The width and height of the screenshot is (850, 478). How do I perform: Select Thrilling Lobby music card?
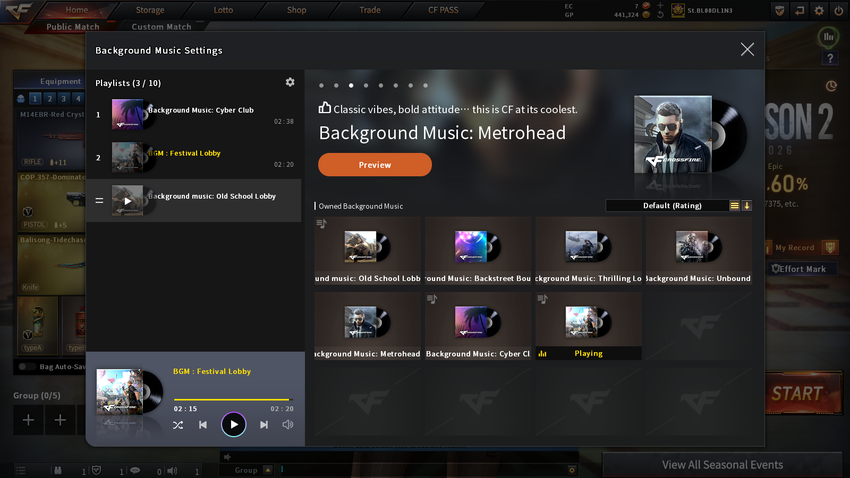[589, 251]
